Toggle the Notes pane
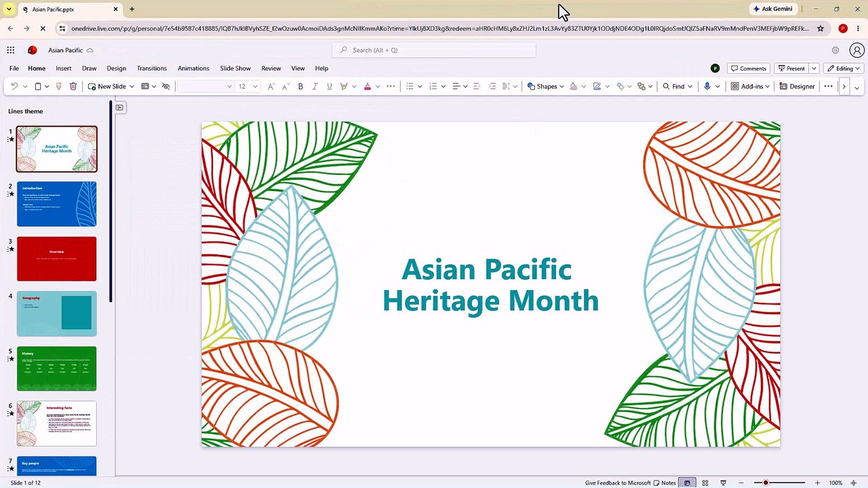868x488 pixels. pos(665,483)
